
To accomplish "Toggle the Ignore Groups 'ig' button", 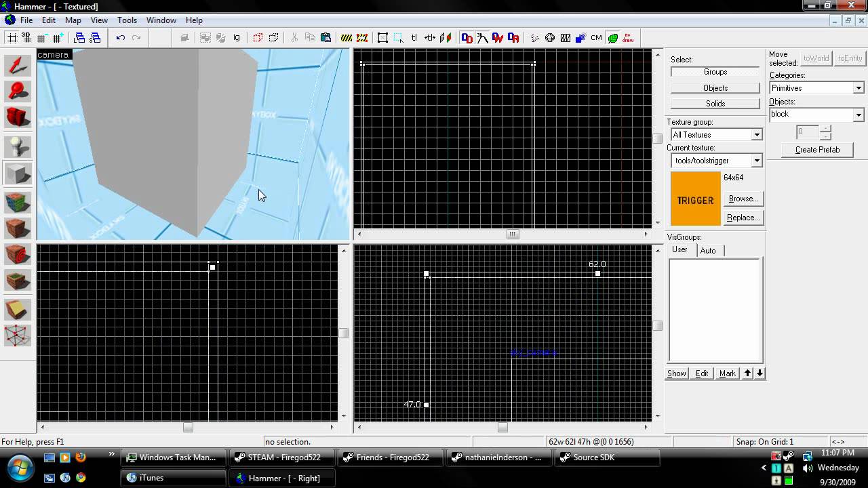I will click(237, 38).
